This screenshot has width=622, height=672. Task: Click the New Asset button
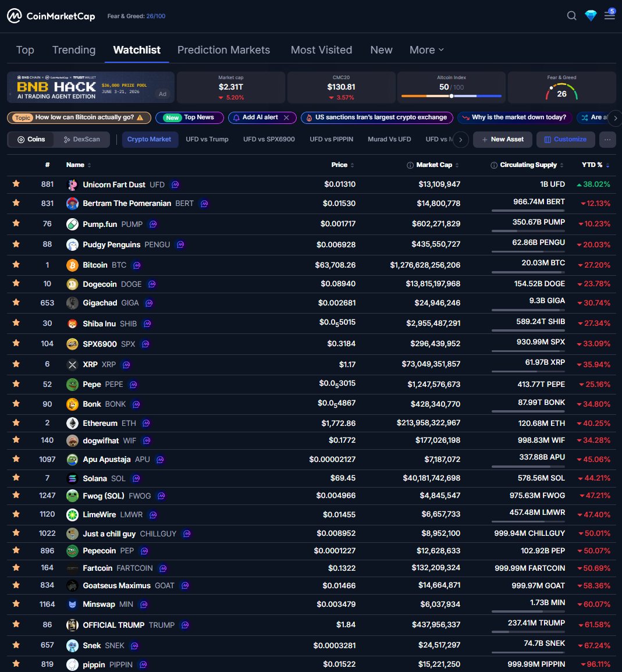click(502, 140)
